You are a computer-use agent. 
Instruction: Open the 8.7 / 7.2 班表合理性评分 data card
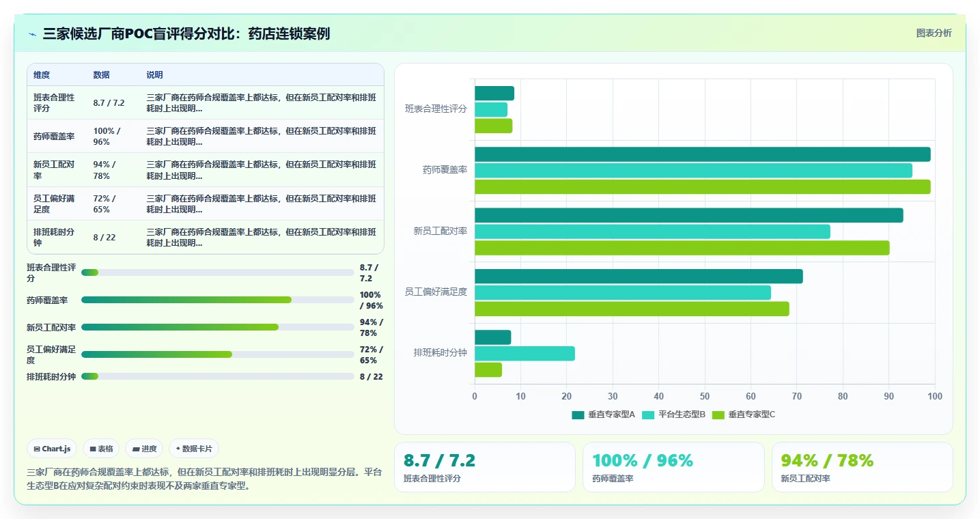485,467
